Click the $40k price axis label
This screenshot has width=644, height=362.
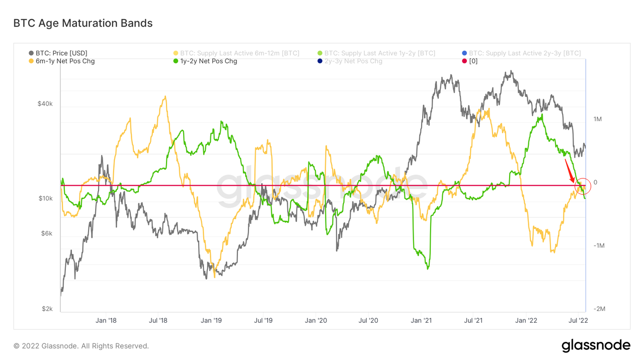click(45, 104)
